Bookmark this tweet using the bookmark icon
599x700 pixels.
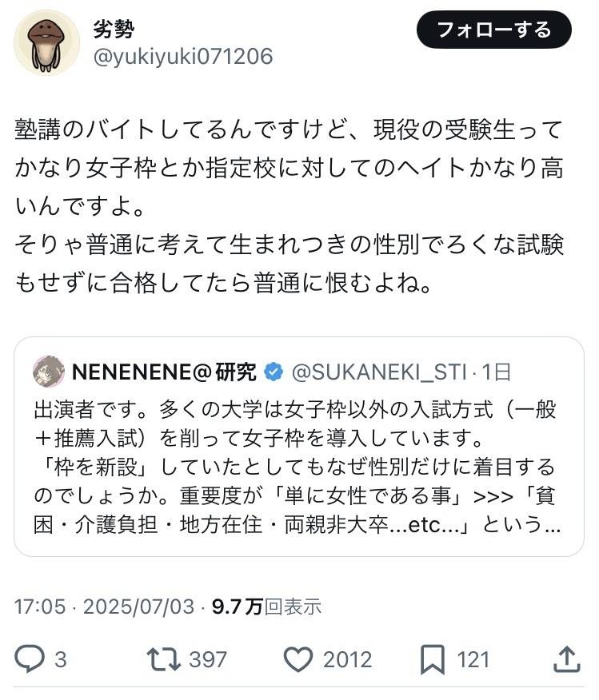[x=432, y=658]
